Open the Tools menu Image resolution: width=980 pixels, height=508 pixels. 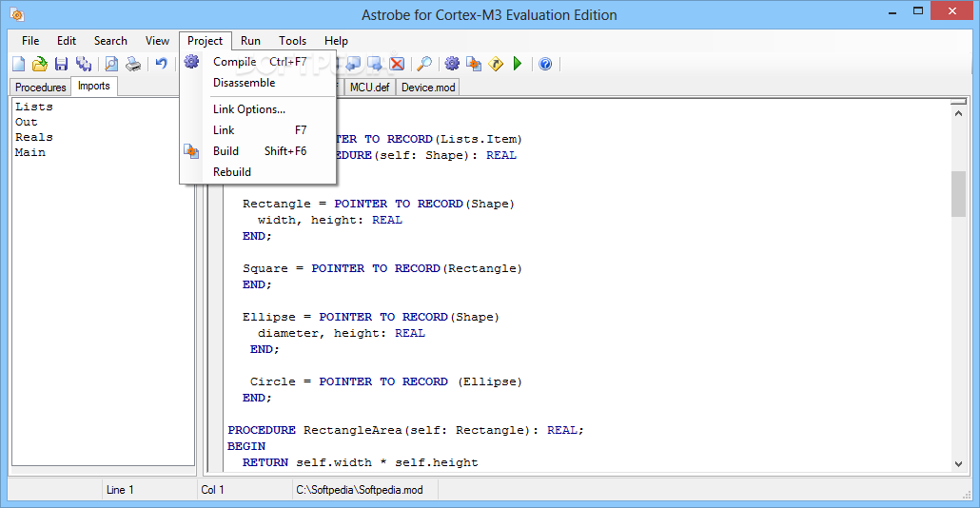(x=292, y=41)
